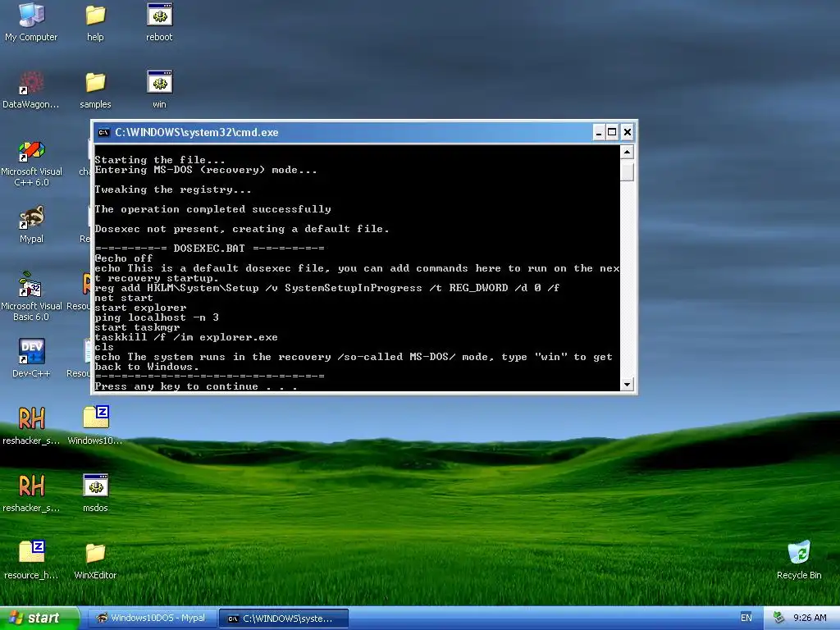Click the cmd scrollbar thumb
This screenshot has height=630, width=840.
[x=627, y=171]
